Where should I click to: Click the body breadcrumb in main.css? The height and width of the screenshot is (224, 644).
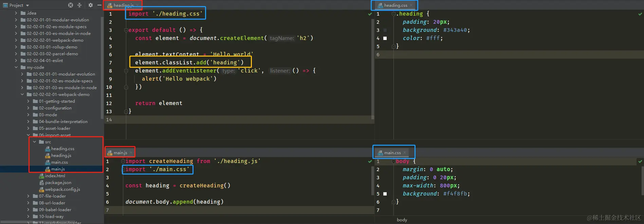(402, 220)
